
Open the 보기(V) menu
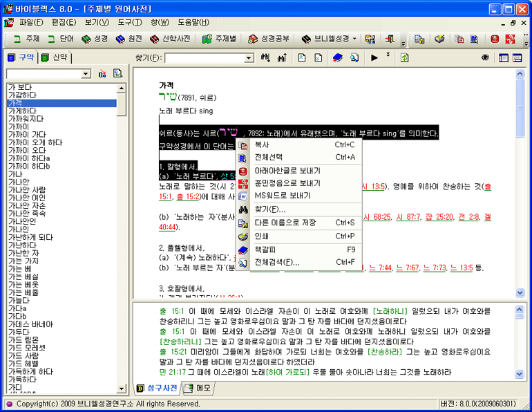(97, 22)
